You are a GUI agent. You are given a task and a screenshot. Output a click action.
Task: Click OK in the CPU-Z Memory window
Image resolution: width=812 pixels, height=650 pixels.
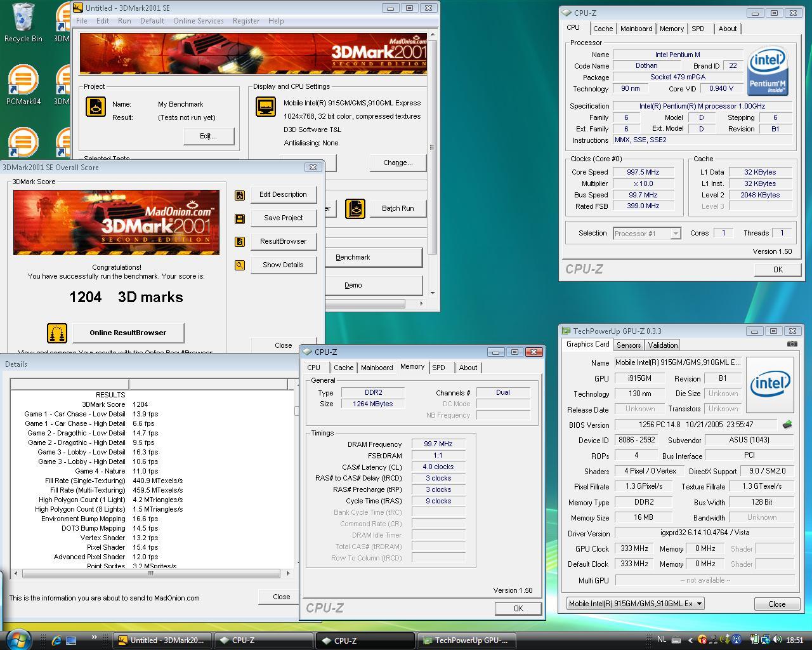click(x=518, y=609)
